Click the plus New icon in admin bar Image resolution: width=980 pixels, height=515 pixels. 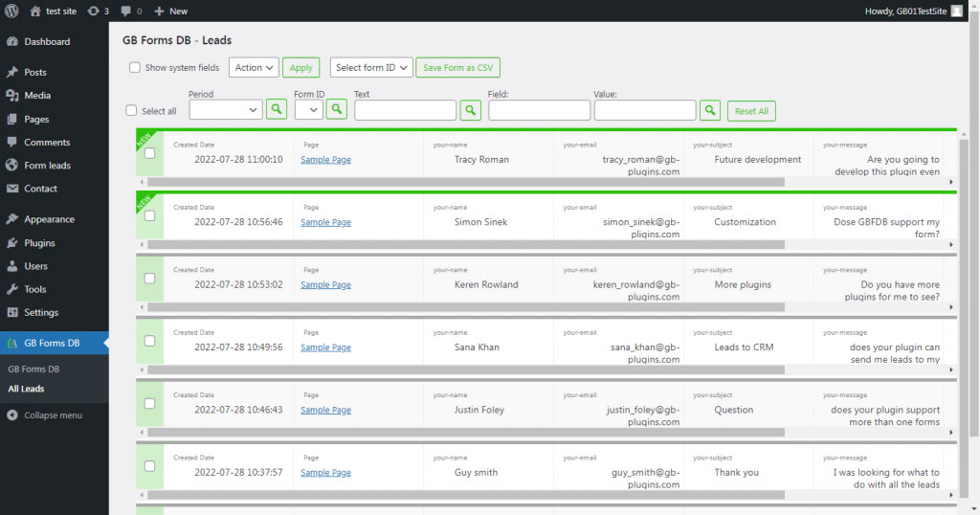[159, 11]
